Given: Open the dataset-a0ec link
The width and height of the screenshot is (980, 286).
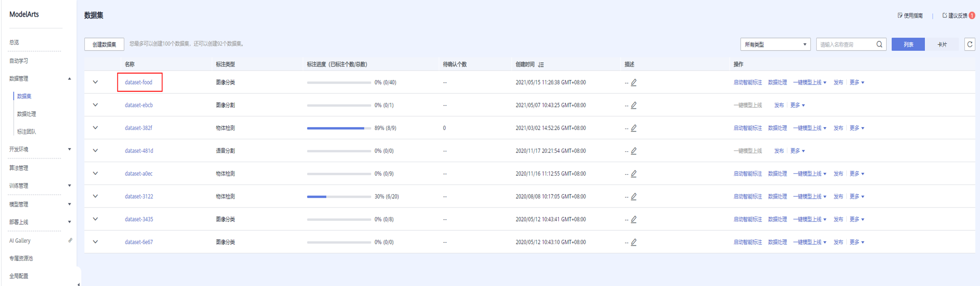Looking at the screenshot, I should point(138,174).
